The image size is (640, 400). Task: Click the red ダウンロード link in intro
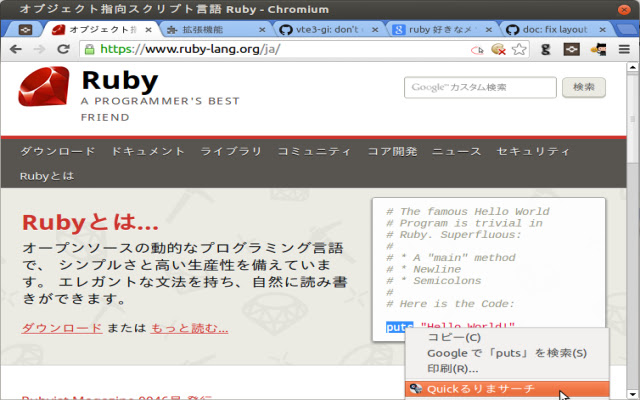(x=62, y=328)
